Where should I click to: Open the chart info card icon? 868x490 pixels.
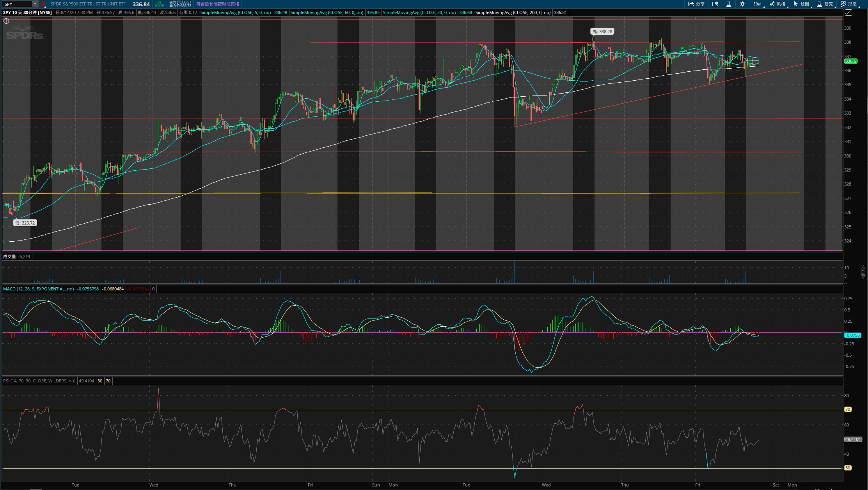[715, 4]
